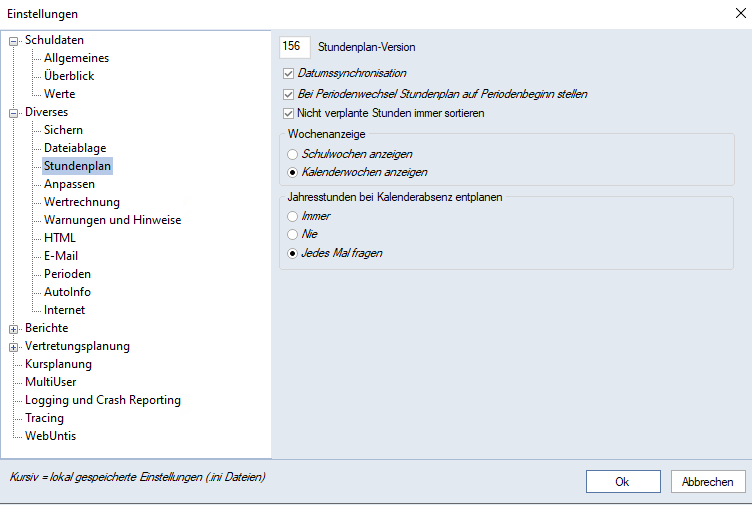
Task: Toggle Bei Periodenwechsel Stundenplan auf Periodenbeginn checkbox
Action: click(289, 94)
